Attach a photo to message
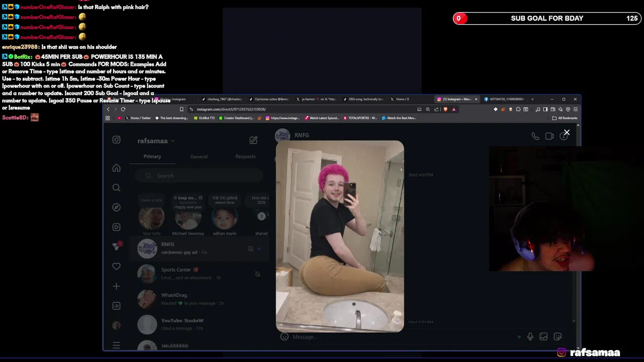Image resolution: width=644 pixels, height=362 pixels. pos(543,337)
